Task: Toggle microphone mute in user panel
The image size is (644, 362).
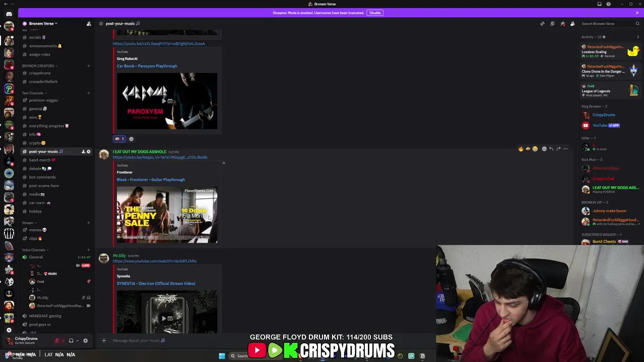Action: click(57, 340)
